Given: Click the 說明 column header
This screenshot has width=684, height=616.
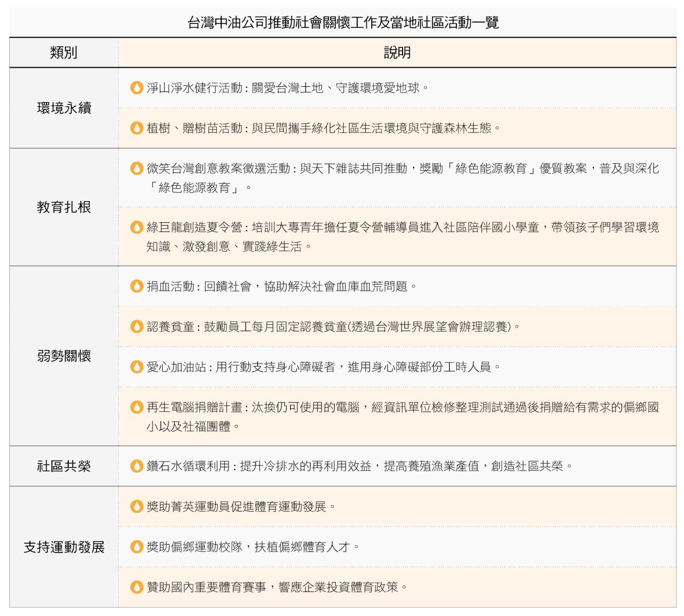Looking at the screenshot, I should [x=397, y=52].
